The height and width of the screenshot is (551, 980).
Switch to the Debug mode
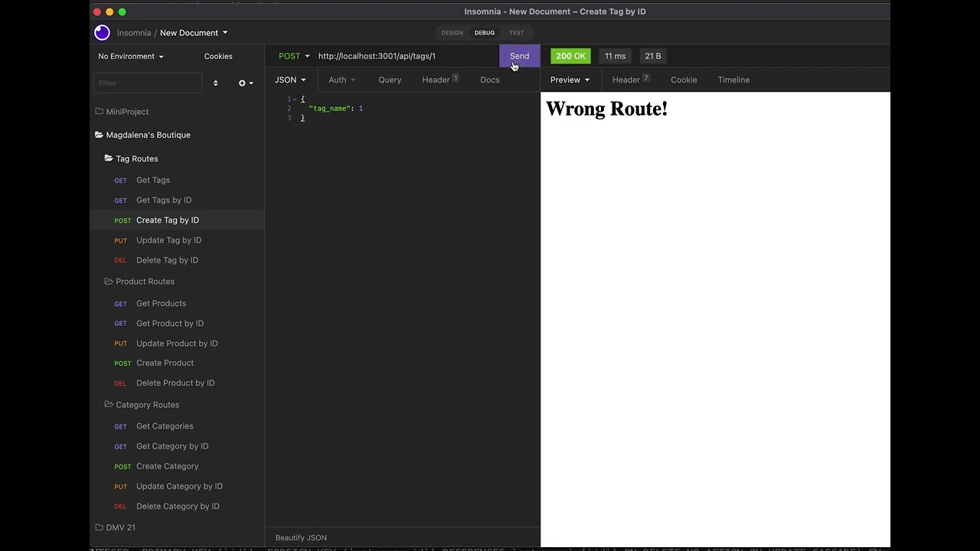pos(484,33)
